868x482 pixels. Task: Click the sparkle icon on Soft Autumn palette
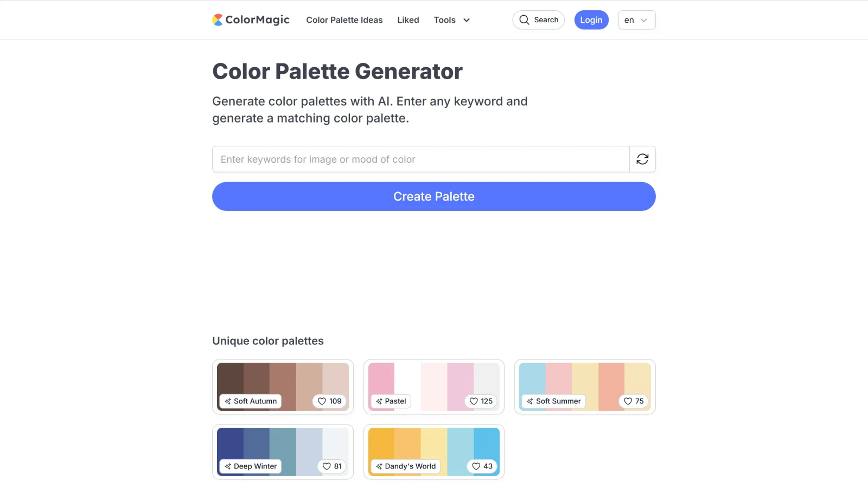[228, 401]
